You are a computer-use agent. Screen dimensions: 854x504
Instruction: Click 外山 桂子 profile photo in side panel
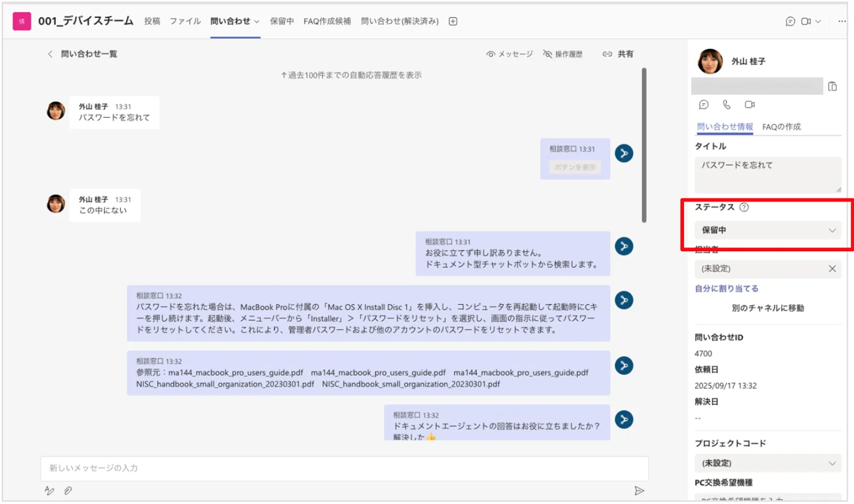click(x=710, y=61)
